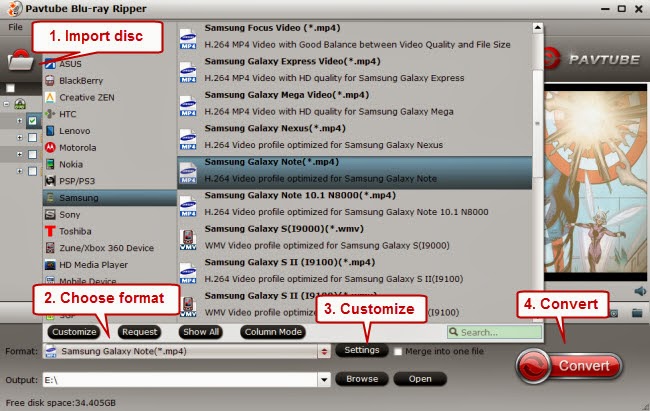
Task: Pick Samsung Galaxy S II (I9100) MP4 icon
Action: [x=188, y=274]
